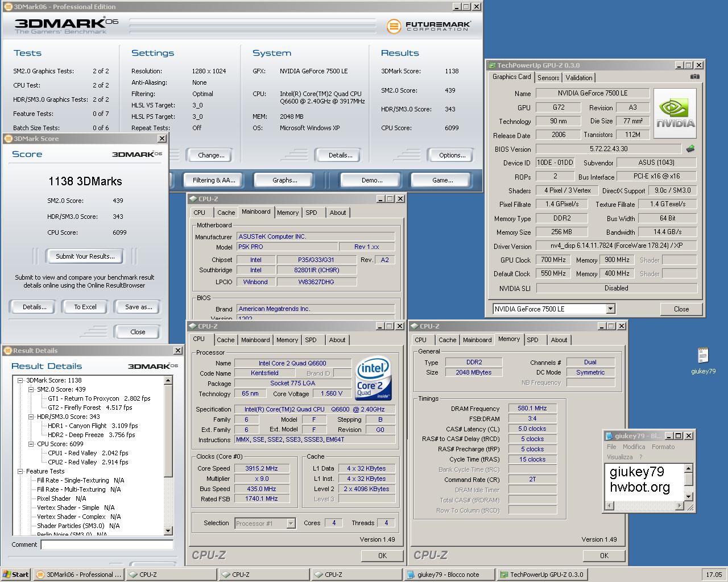Collapse the SM2.0 Score tree node

(31, 389)
